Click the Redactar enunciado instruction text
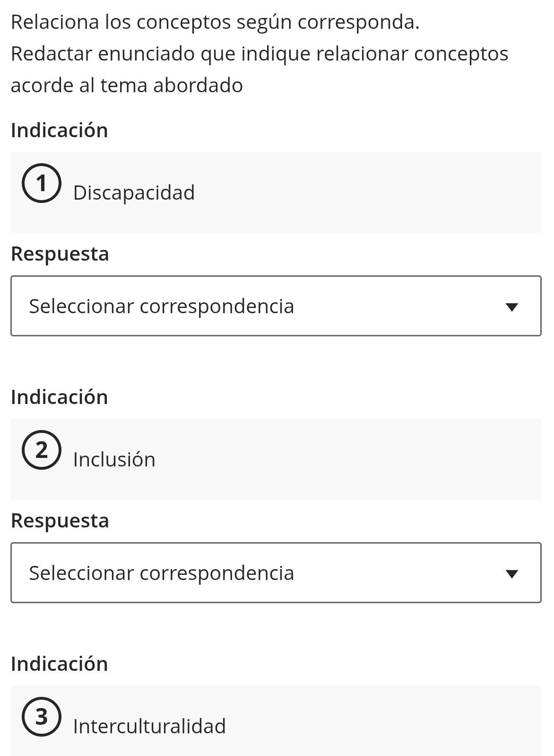The width and height of the screenshot is (554, 756). click(260, 53)
